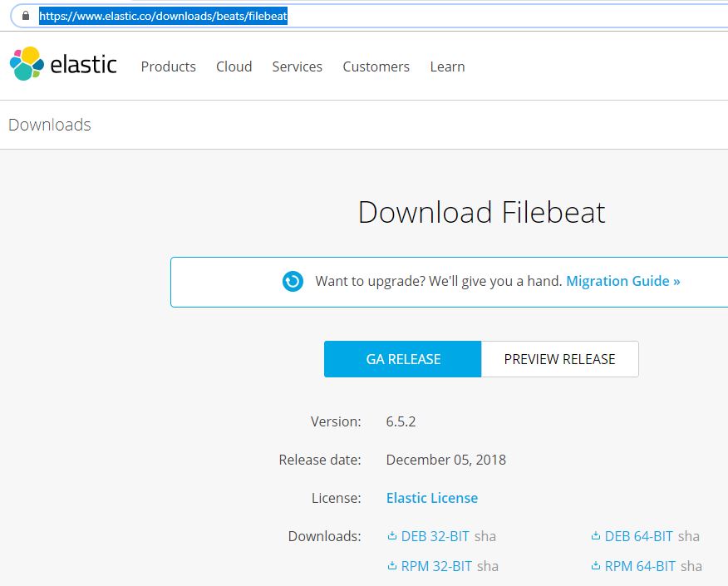The image size is (728, 586).
Task: Click the release date December 05, 2018
Action: pos(446,460)
